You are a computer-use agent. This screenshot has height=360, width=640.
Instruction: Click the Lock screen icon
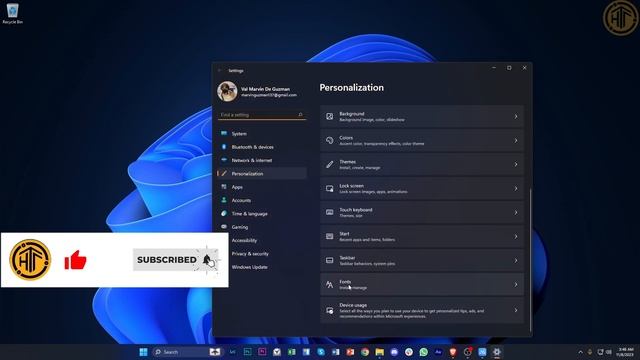click(x=329, y=189)
